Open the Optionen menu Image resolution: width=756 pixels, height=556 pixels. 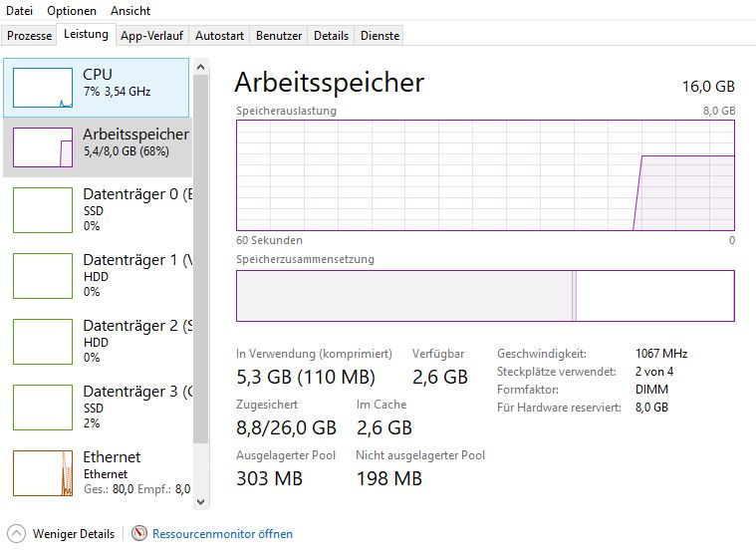pyautogui.click(x=72, y=11)
